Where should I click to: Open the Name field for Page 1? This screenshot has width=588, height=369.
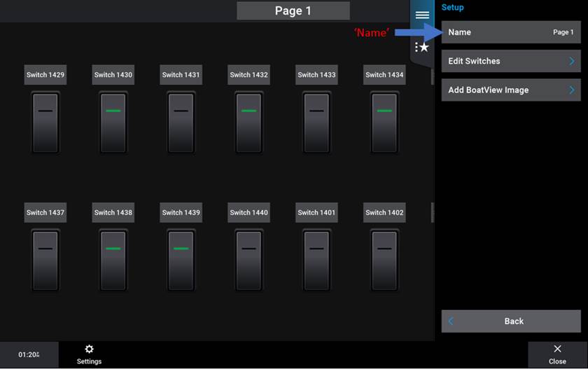tap(511, 32)
